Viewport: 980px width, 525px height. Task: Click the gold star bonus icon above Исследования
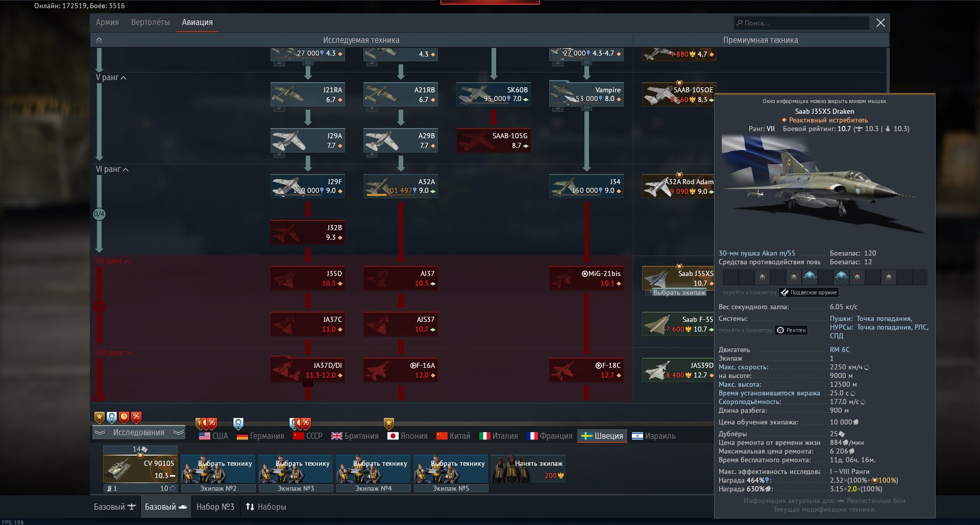(x=100, y=417)
